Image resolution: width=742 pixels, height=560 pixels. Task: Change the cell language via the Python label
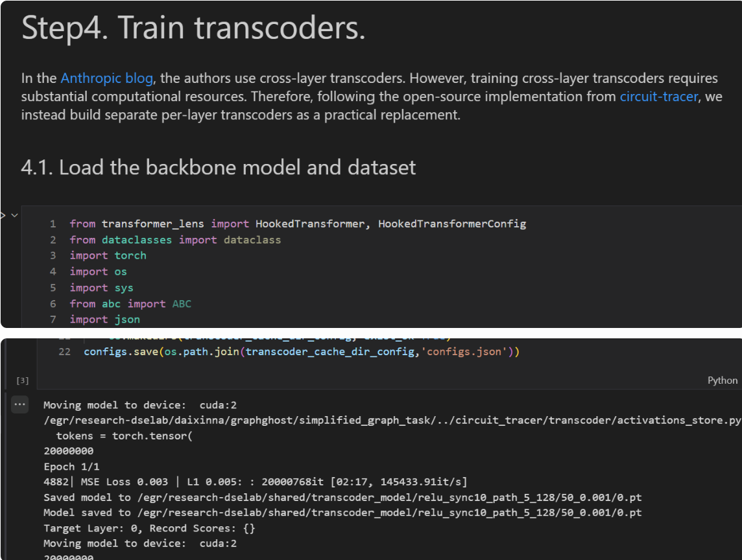[x=722, y=380]
